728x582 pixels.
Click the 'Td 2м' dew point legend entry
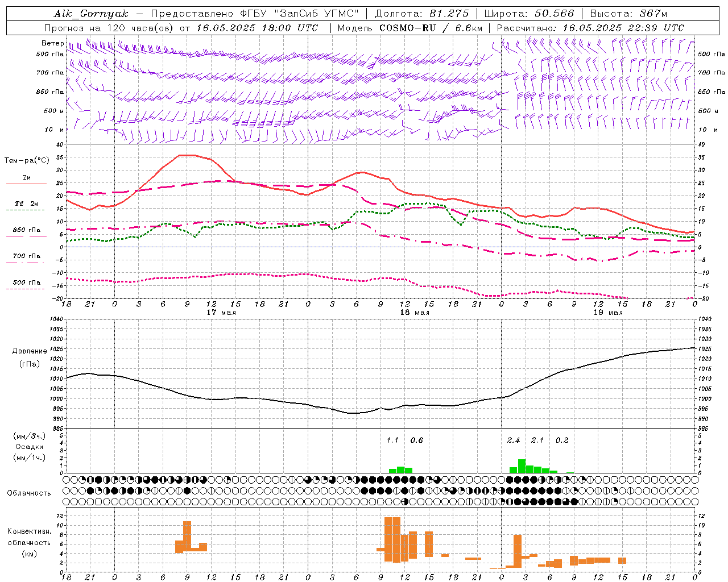coord(26,203)
